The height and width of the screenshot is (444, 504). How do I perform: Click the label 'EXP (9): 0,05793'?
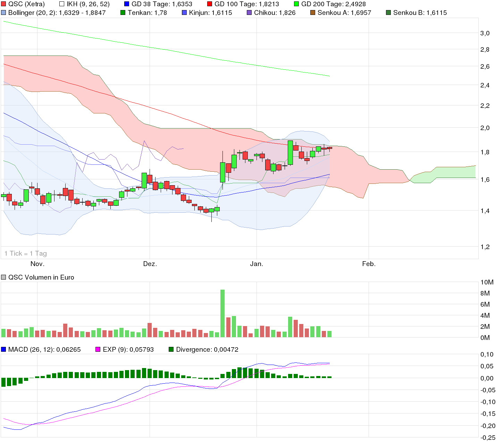click(x=128, y=349)
